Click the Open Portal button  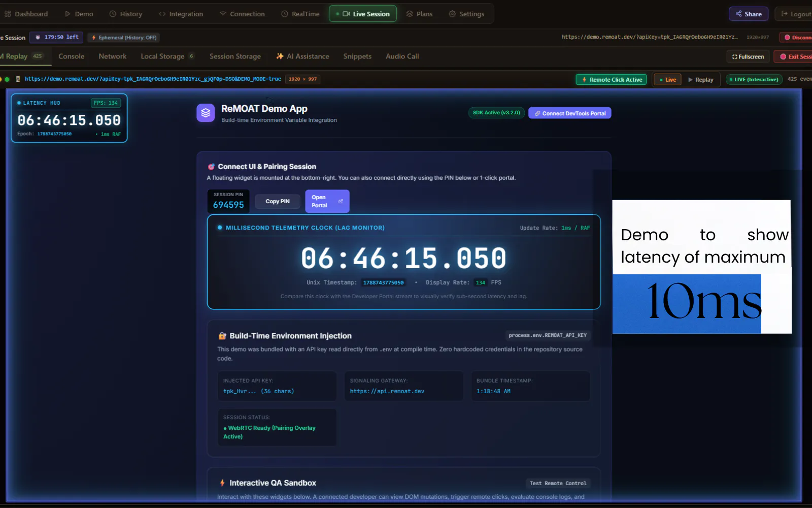[x=327, y=201]
